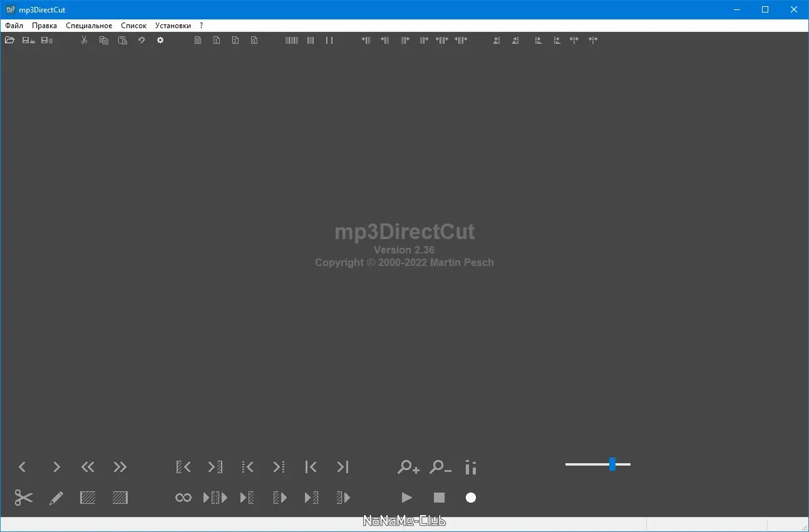Click the two thin vertical lines icon in the top toolbar
Image resolution: width=809 pixels, height=532 pixels.
pos(329,40)
